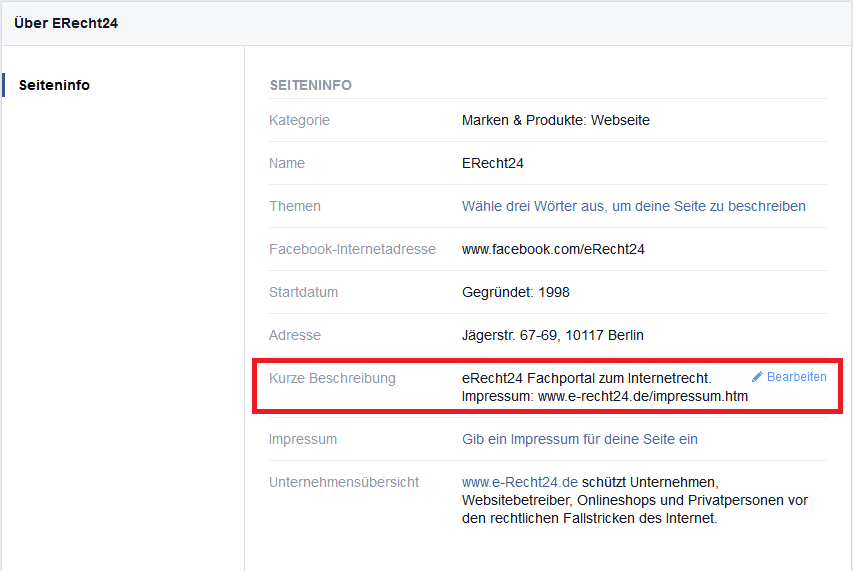Click the 'Über ERecht24' panel header
The width and height of the screenshot is (853, 571).
[66, 22]
